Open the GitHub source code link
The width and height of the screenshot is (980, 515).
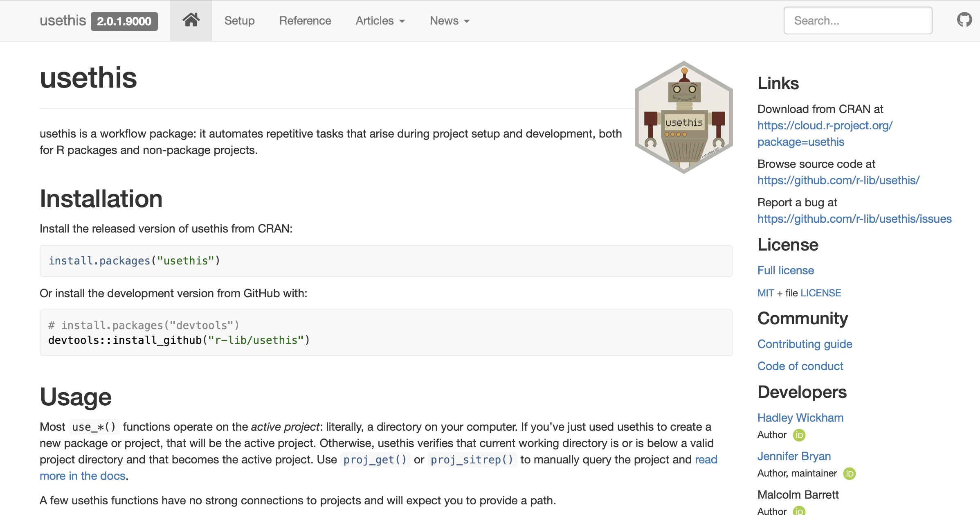tap(838, 180)
